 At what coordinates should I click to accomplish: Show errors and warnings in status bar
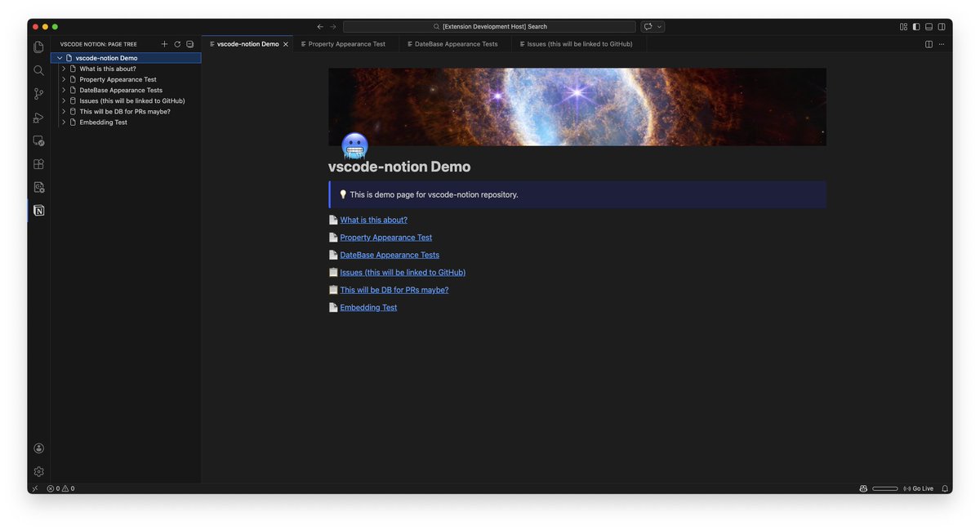point(60,488)
